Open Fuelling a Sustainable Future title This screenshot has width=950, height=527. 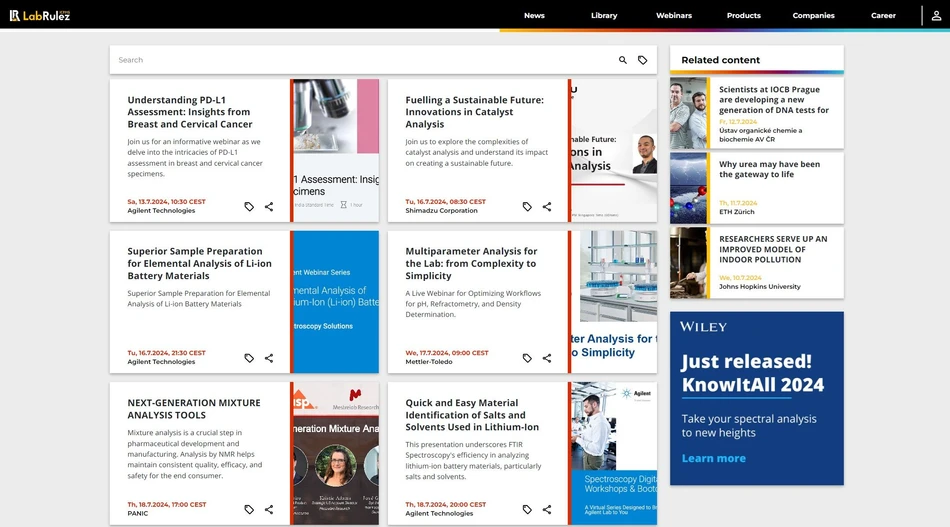click(474, 112)
